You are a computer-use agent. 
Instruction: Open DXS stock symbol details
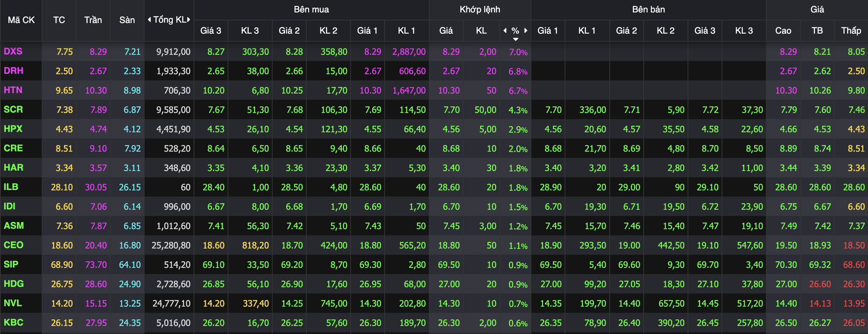click(x=13, y=52)
